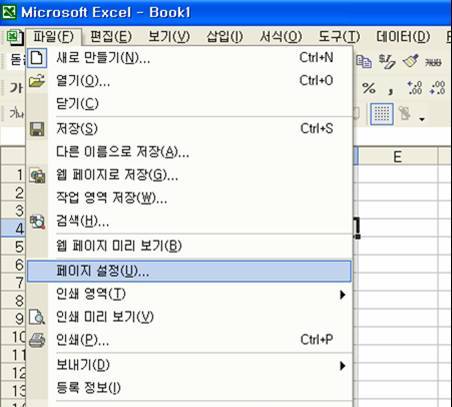452x407 pixels.
Task: Select 검색(H)... menu entry
Action: [189, 221]
